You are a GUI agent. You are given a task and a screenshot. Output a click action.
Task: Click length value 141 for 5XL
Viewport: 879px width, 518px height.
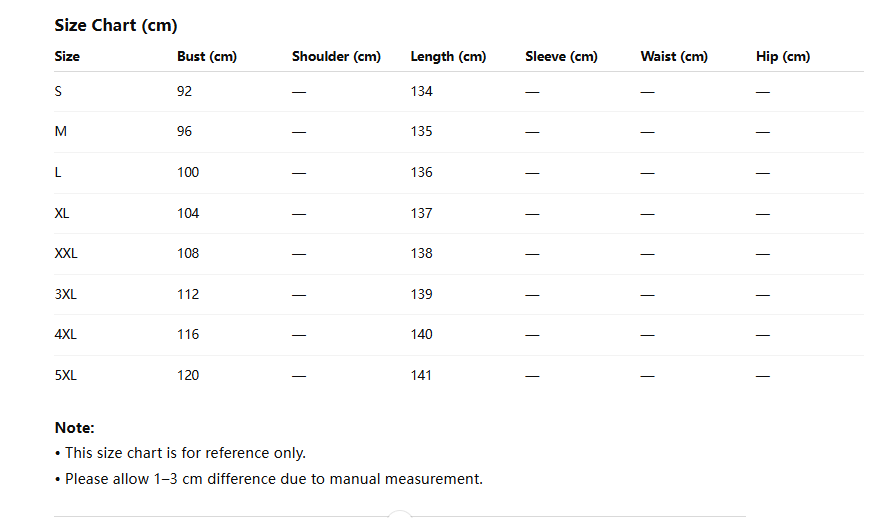click(421, 376)
